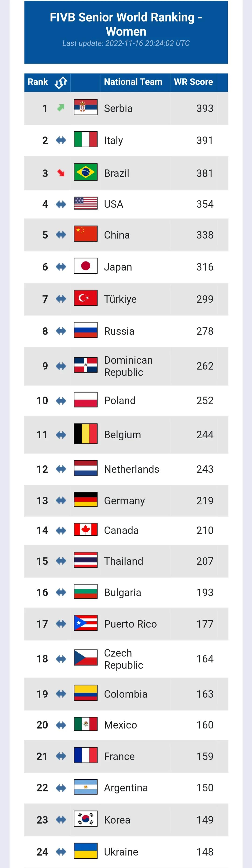This screenshot has width=252, height=868.
Task: Click USA's WR score of 354
Action: click(205, 204)
